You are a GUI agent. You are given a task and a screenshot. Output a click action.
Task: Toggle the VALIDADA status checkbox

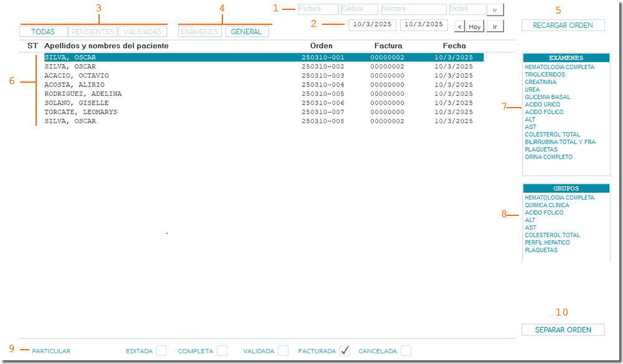283,350
